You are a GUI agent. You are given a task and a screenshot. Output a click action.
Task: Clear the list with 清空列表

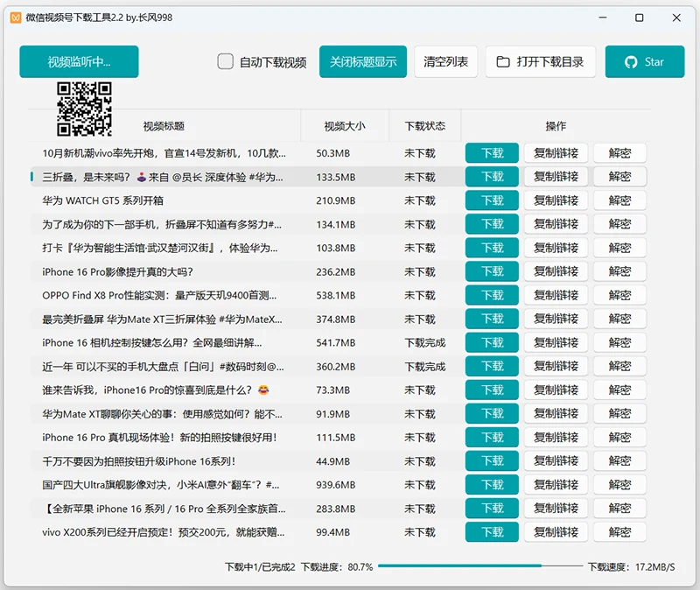(445, 61)
